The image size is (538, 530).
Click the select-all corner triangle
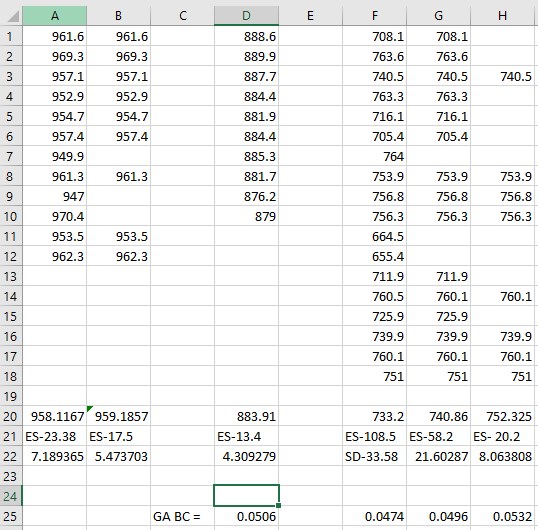[x=13, y=16]
